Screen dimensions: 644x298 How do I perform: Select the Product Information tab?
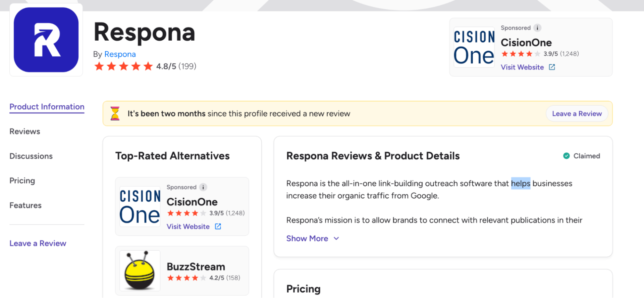pos(47,107)
